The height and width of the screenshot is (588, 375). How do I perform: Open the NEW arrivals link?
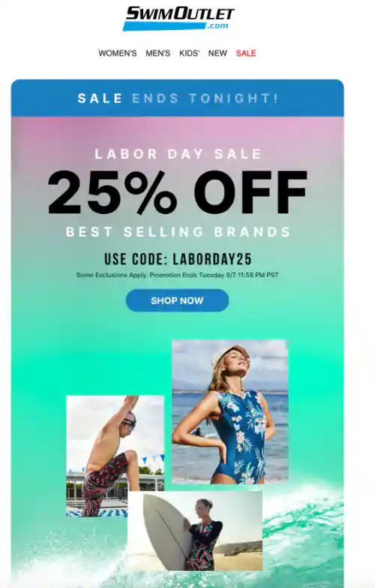pos(217,53)
